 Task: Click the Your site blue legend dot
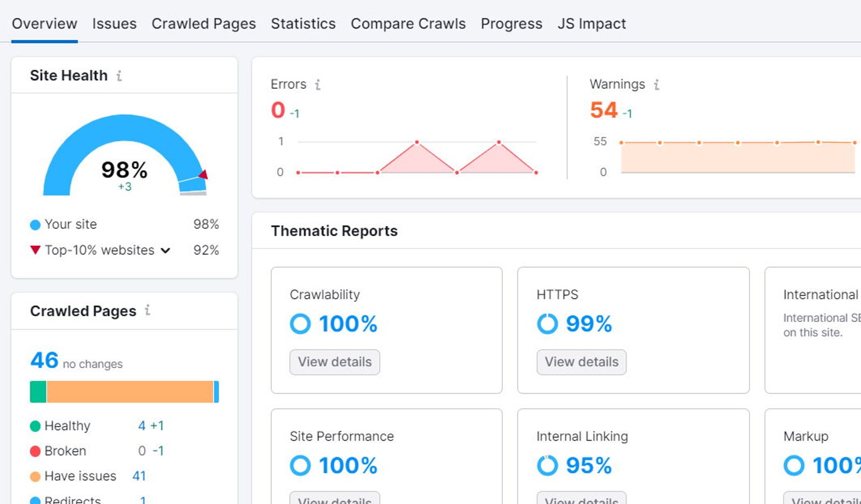35,225
